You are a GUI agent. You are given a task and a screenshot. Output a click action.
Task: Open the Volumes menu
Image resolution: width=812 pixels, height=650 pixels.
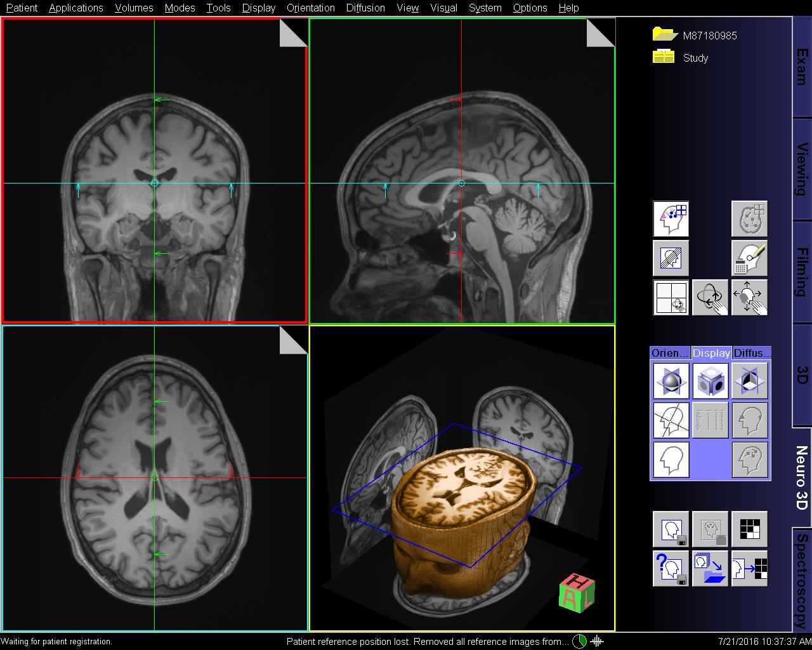134,8
